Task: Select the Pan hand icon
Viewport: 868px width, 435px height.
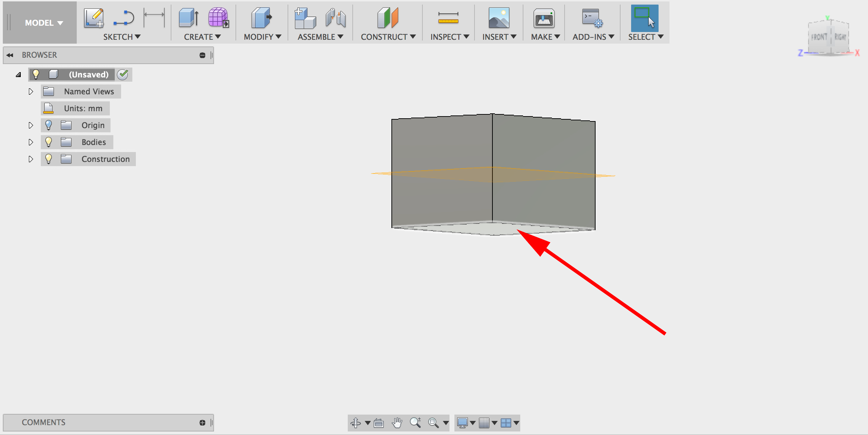Action: point(397,423)
